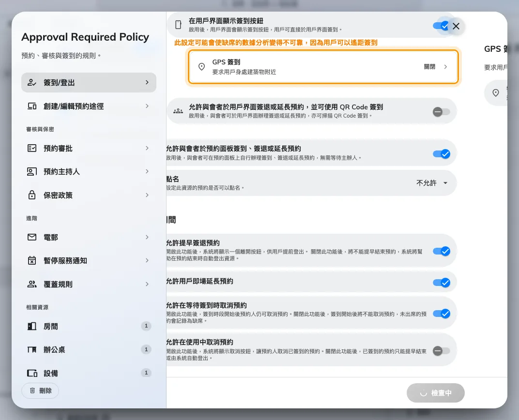Click the Approval Required Policy title
Image resolution: width=519 pixels, height=420 pixels.
point(85,37)
